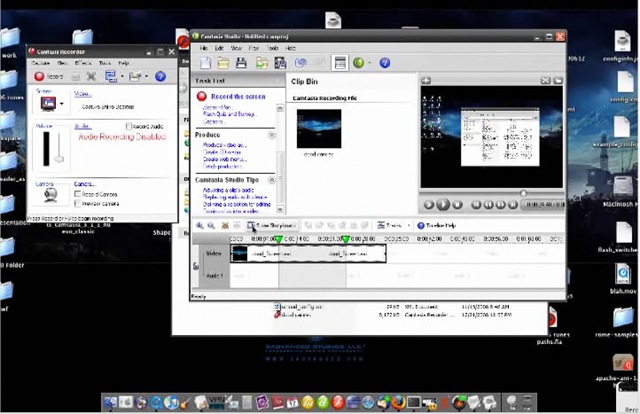
Task: Open Effects menu in Camtasia Recorder
Action: 83,63
